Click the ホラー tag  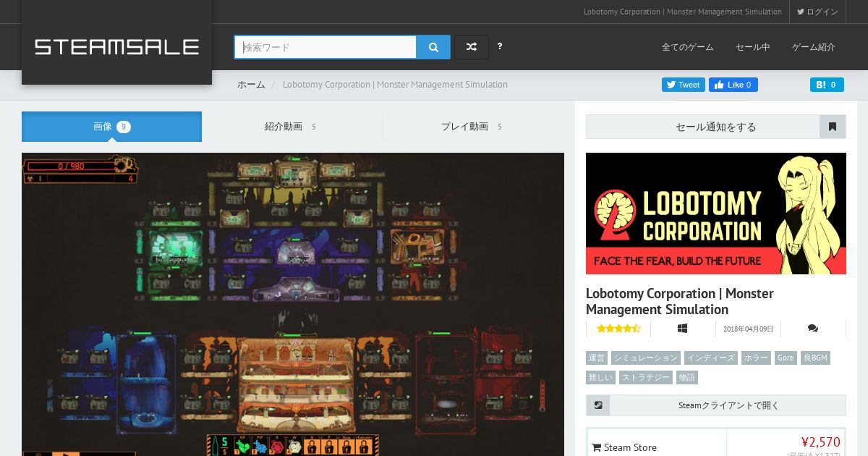(757, 358)
